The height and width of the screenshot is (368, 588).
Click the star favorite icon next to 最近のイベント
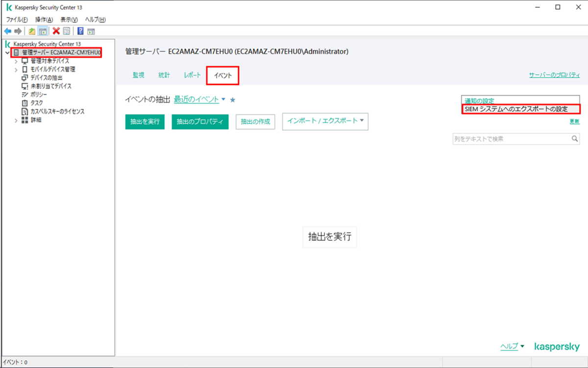coord(233,99)
